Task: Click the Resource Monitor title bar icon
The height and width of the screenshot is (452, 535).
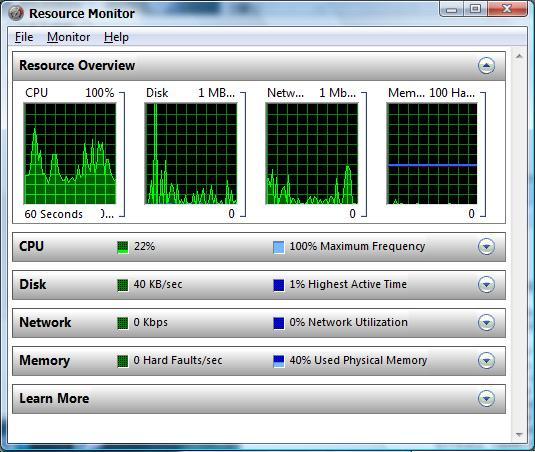Action: coord(16,13)
